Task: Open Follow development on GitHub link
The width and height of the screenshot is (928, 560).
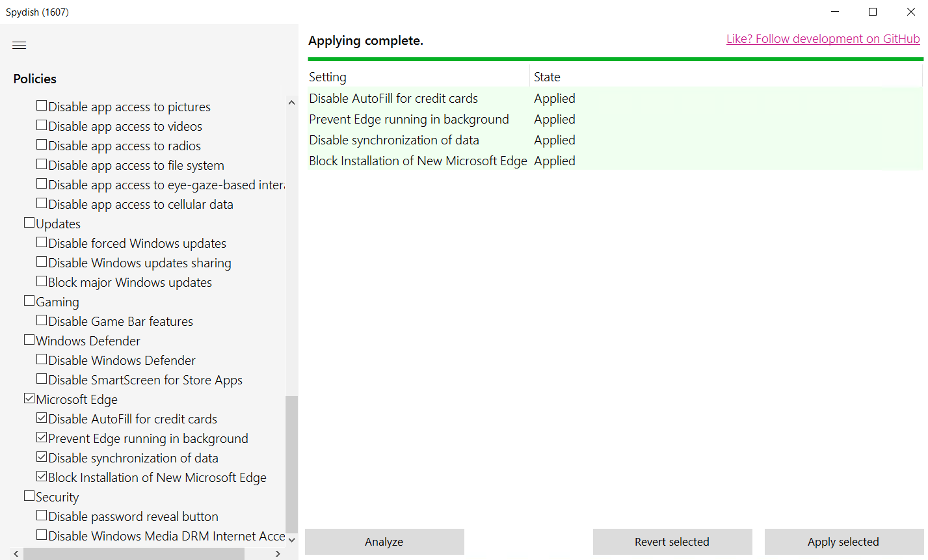Action: tap(823, 39)
